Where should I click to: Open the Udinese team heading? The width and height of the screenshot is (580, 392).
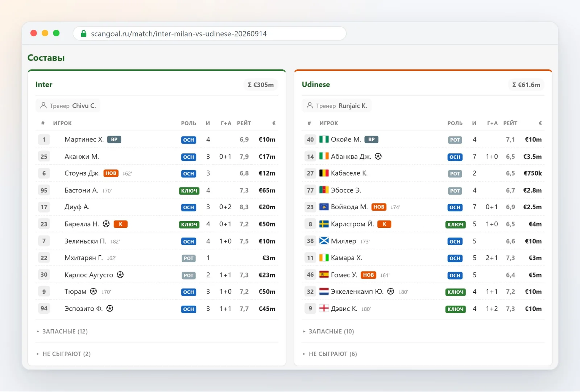pyautogui.click(x=316, y=84)
